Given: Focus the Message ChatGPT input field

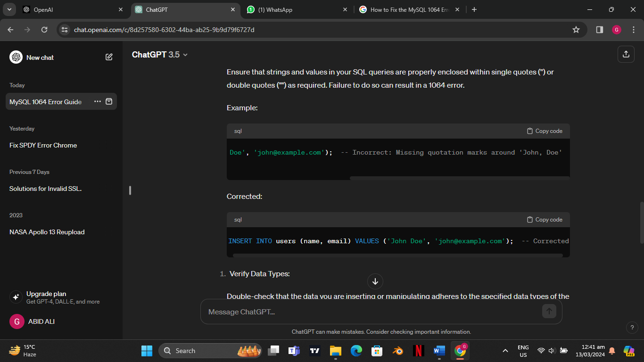Looking at the screenshot, I should pos(330,311).
